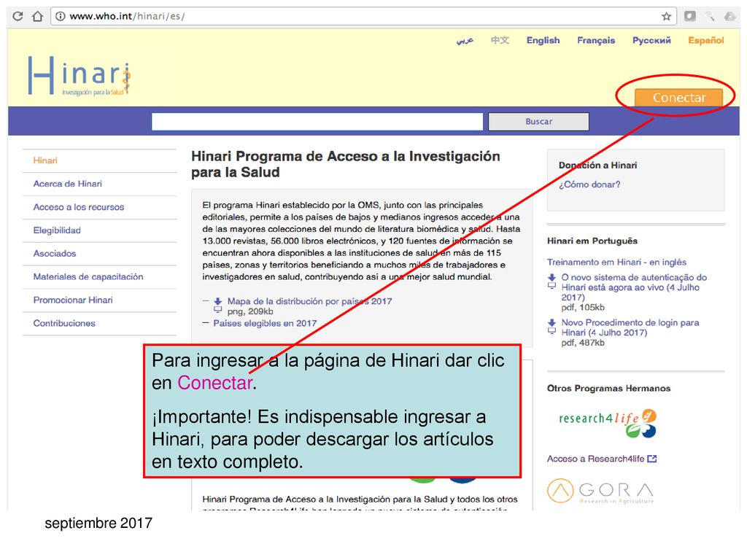The height and width of the screenshot is (560, 747).
Task: External link icon beside Acceso a Research4life
Action: click(652, 459)
